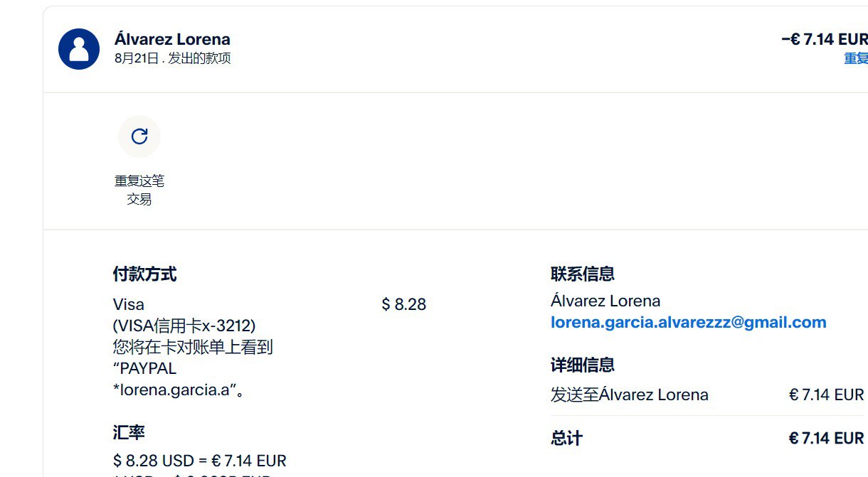Click the −€ 7.14 EUR header amount
868x477 pixels.
pyautogui.click(x=824, y=39)
